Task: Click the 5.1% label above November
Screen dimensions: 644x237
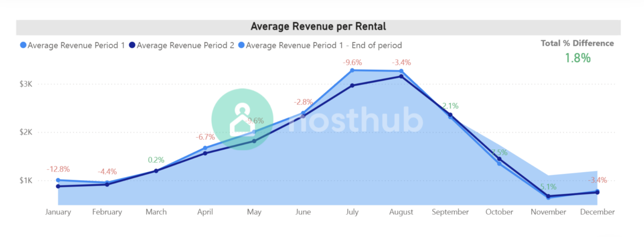Action: tap(548, 187)
